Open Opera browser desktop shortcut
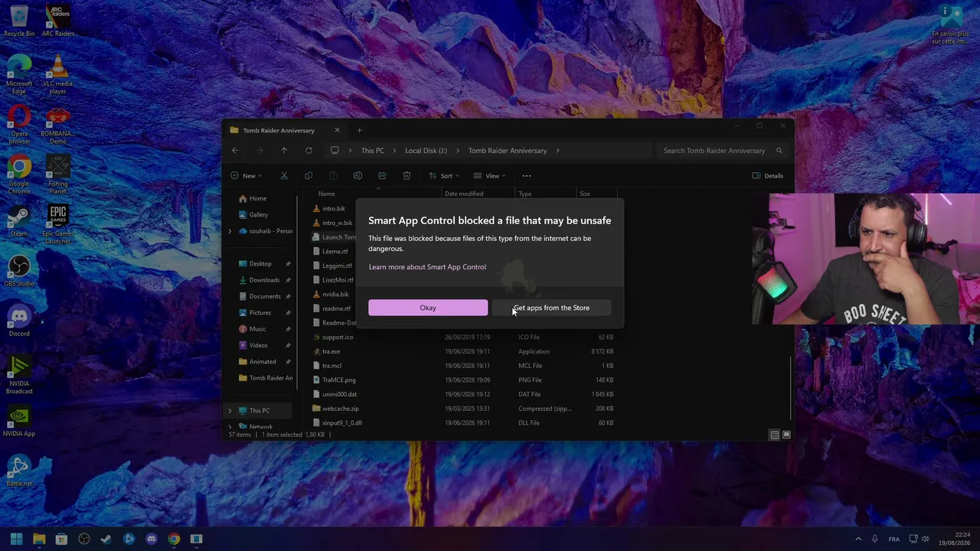980x551 pixels. point(19,125)
